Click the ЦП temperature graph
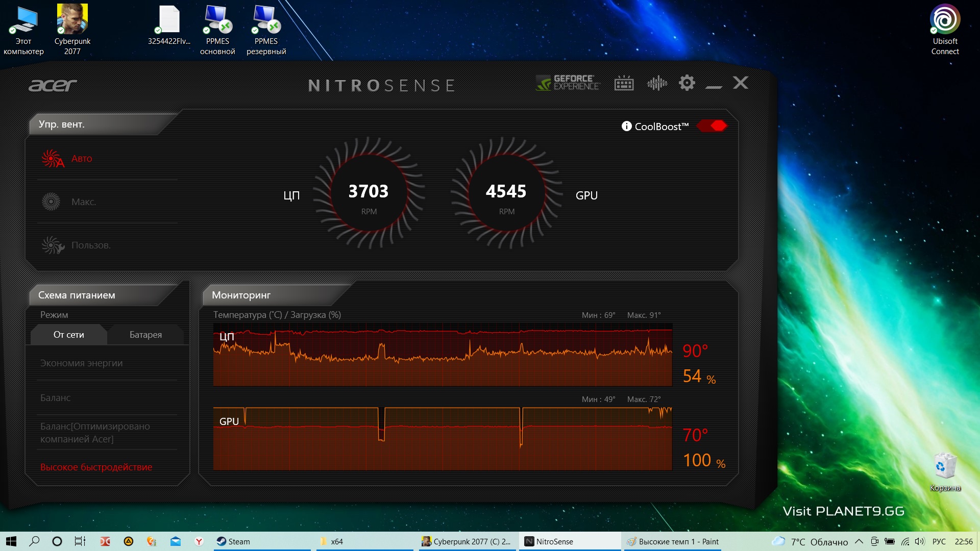The width and height of the screenshot is (980, 551). [x=442, y=355]
